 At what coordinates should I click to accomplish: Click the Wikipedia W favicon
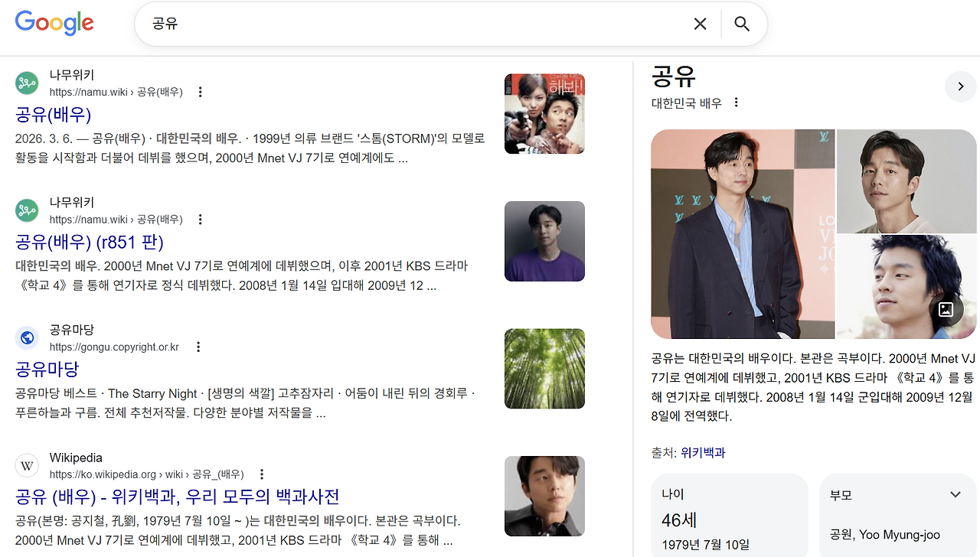(x=27, y=465)
